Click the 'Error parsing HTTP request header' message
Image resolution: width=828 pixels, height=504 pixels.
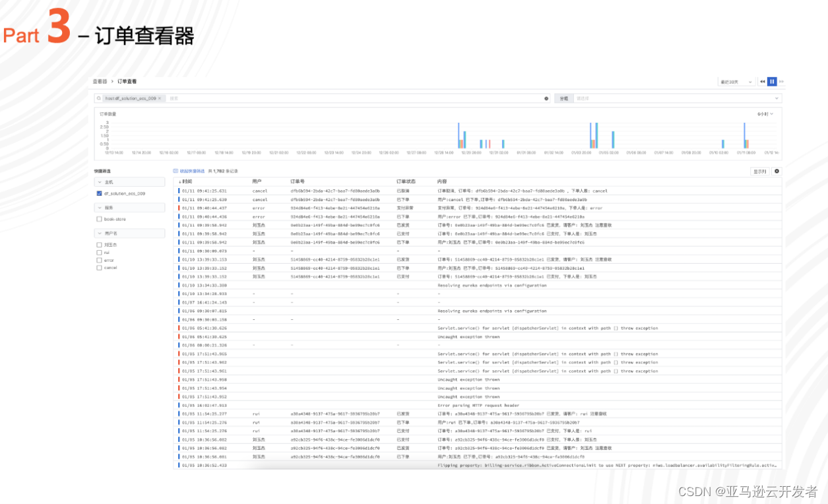coord(478,405)
